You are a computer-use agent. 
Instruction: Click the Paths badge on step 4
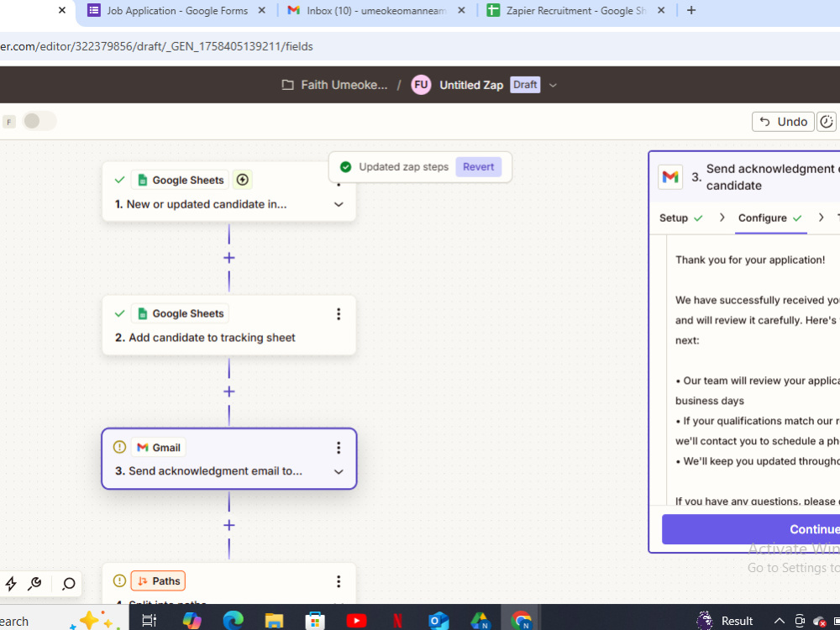pos(159,580)
